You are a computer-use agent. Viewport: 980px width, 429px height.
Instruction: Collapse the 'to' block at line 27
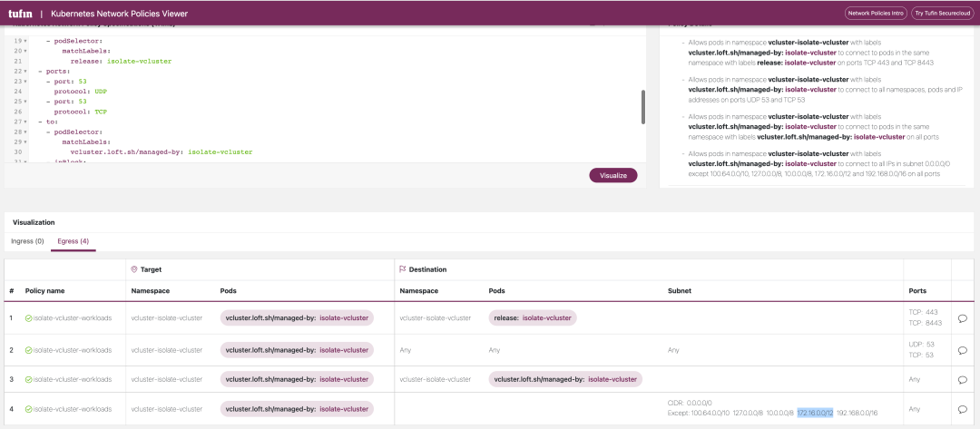pos(25,122)
